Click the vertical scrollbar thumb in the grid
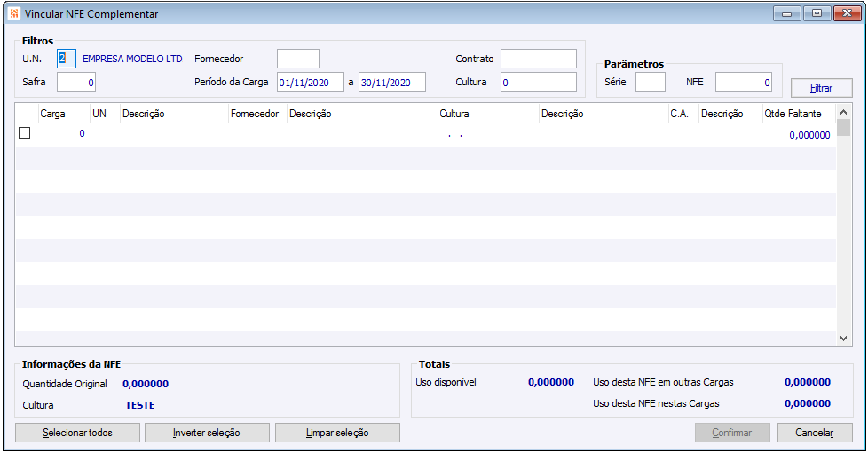 [x=844, y=127]
